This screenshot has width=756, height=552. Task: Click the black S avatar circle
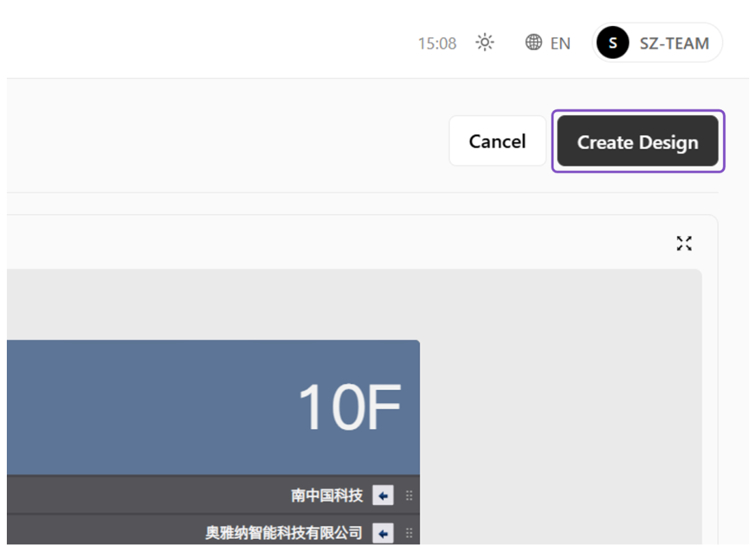pyautogui.click(x=612, y=42)
